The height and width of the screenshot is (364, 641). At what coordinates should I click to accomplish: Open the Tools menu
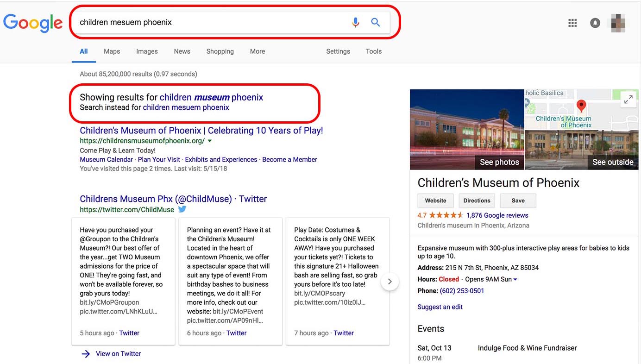[374, 51]
